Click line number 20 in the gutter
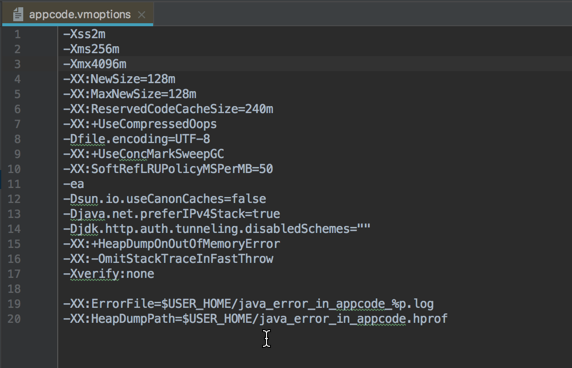Image resolution: width=572 pixels, height=368 pixels. click(x=14, y=319)
